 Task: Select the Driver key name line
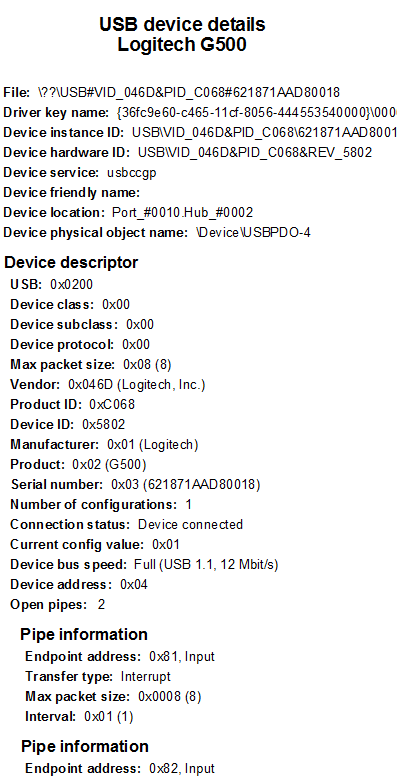200,113
